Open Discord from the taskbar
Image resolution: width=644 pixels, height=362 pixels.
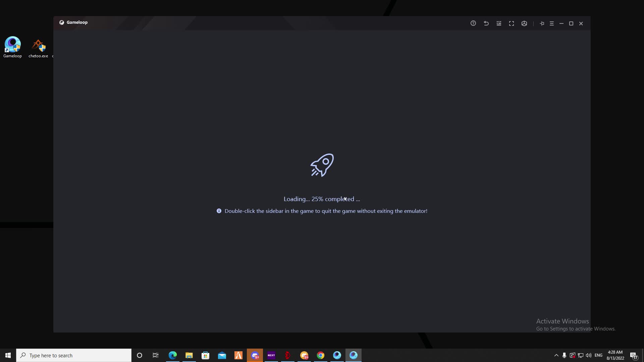pos(255,355)
